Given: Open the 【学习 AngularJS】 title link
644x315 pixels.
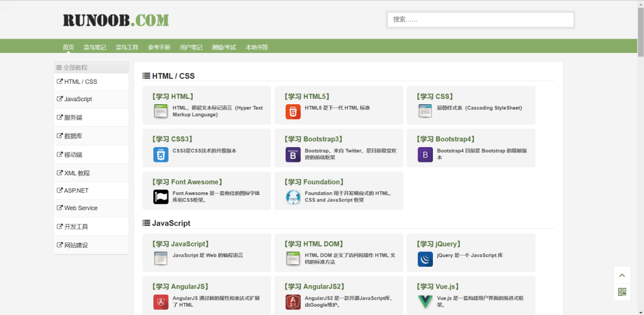Looking at the screenshot, I should point(180,286).
